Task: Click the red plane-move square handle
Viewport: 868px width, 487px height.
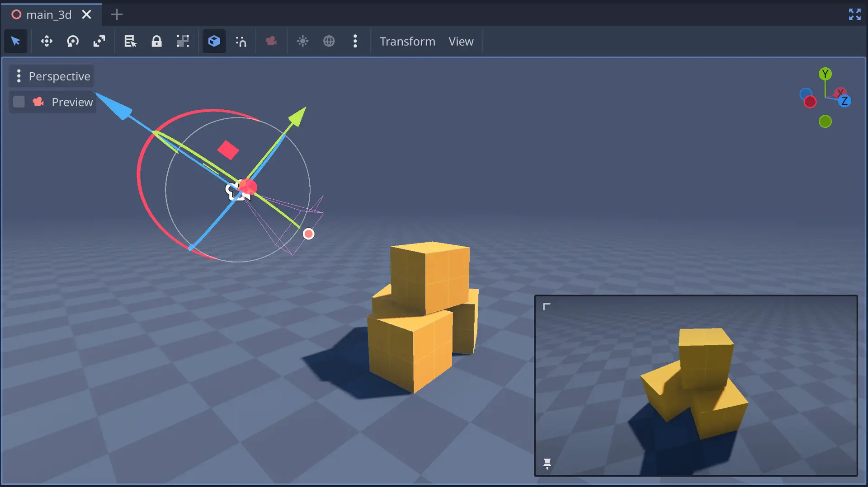Action: click(x=228, y=150)
